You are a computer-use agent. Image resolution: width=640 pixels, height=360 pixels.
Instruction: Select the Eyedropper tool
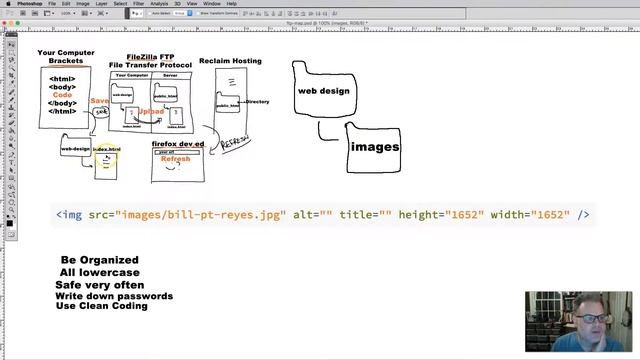[11, 84]
